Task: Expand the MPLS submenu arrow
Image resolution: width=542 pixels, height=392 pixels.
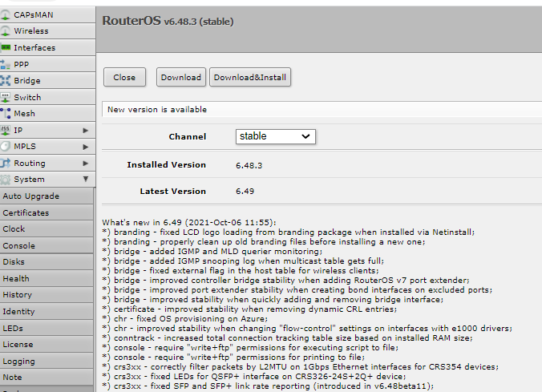Action: point(85,147)
